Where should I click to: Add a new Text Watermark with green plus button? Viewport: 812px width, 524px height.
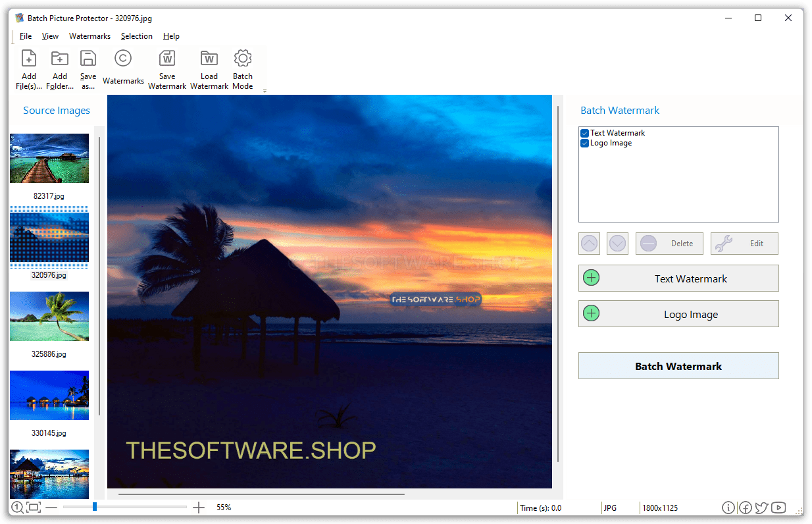point(678,278)
